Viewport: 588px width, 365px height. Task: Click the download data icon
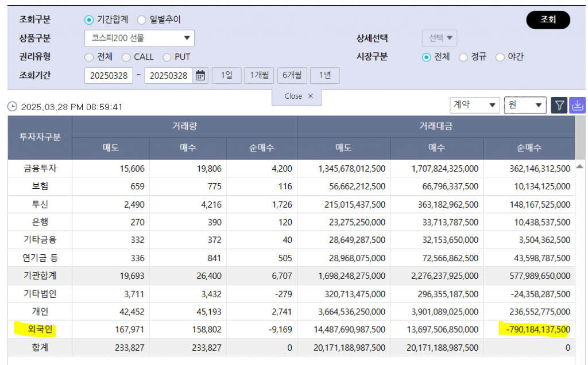pos(577,105)
